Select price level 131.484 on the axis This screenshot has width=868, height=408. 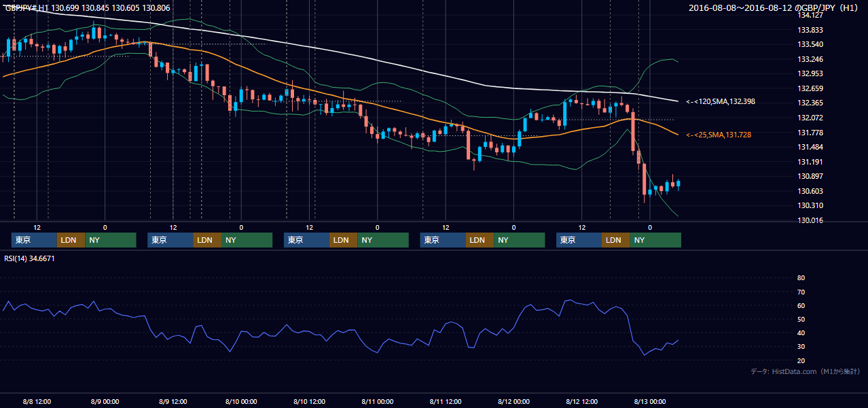pos(810,147)
